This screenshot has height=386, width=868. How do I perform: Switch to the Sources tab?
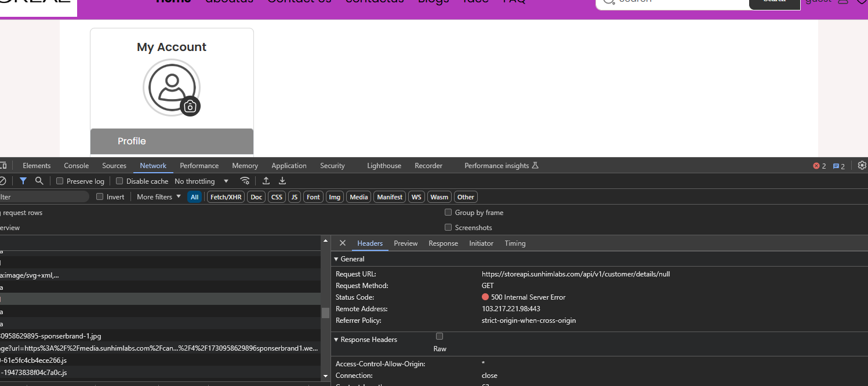click(x=114, y=166)
